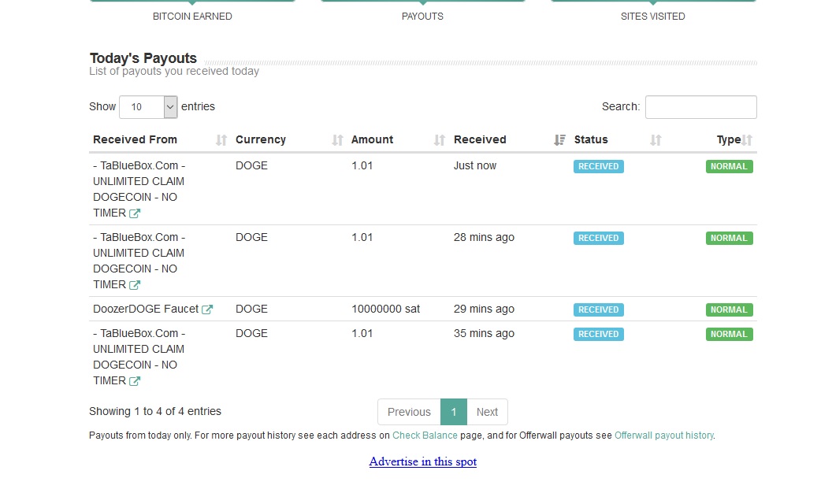The image size is (832, 504).
Task: Sort by Received column descending icon
Action: point(560,140)
